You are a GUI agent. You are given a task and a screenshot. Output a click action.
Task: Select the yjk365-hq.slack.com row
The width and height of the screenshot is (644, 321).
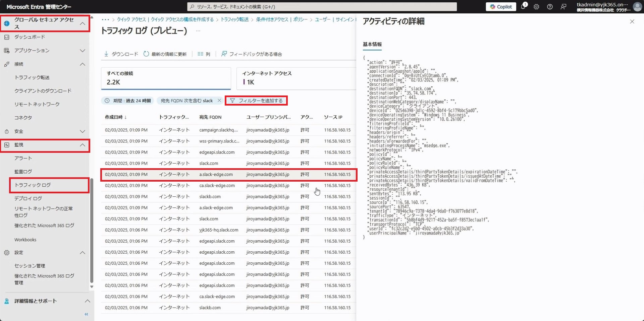(x=228, y=230)
